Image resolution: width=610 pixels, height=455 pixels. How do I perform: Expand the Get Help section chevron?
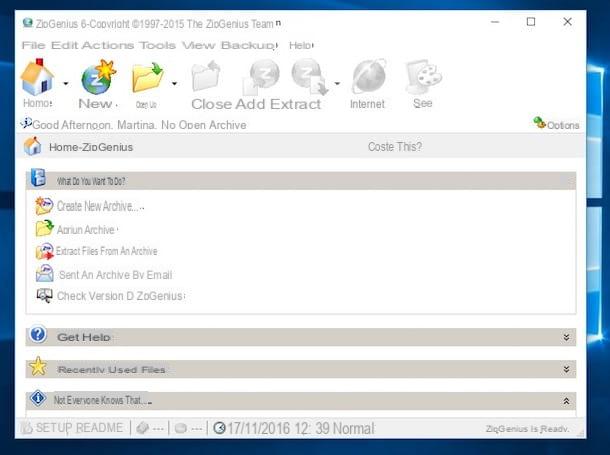coord(566,337)
